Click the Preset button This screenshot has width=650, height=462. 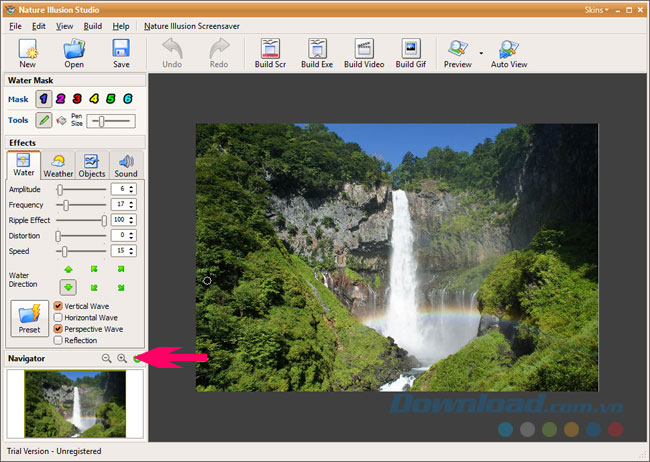point(29,319)
